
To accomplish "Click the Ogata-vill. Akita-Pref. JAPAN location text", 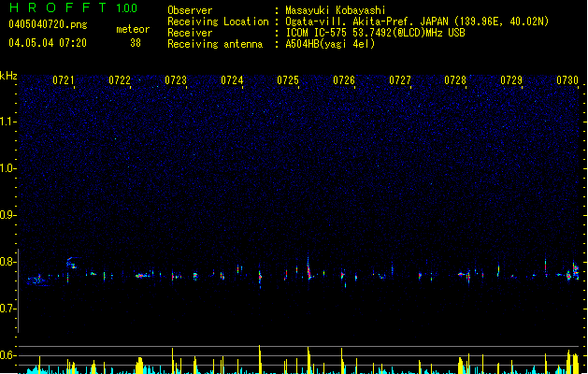I will pos(417,22).
